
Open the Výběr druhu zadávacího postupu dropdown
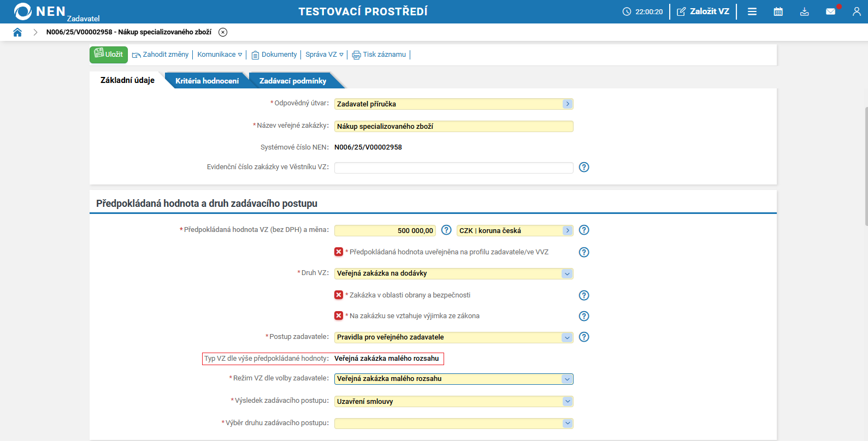(567, 423)
